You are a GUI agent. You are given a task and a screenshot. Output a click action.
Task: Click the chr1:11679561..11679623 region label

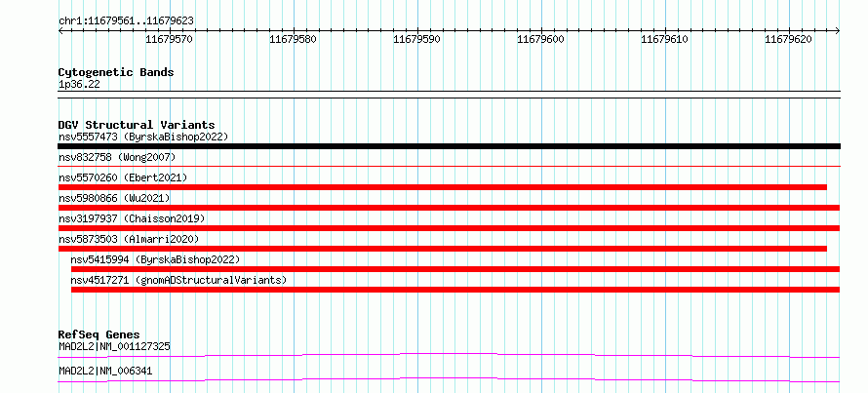coord(126,20)
